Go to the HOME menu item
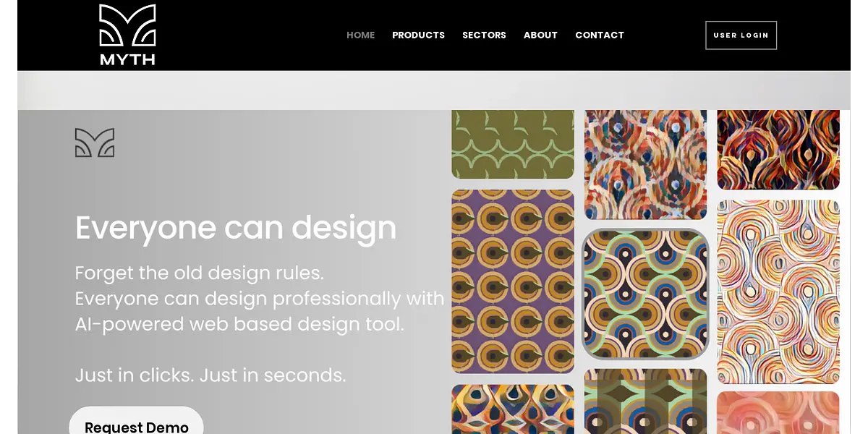This screenshot has height=434, width=868. pos(360,35)
